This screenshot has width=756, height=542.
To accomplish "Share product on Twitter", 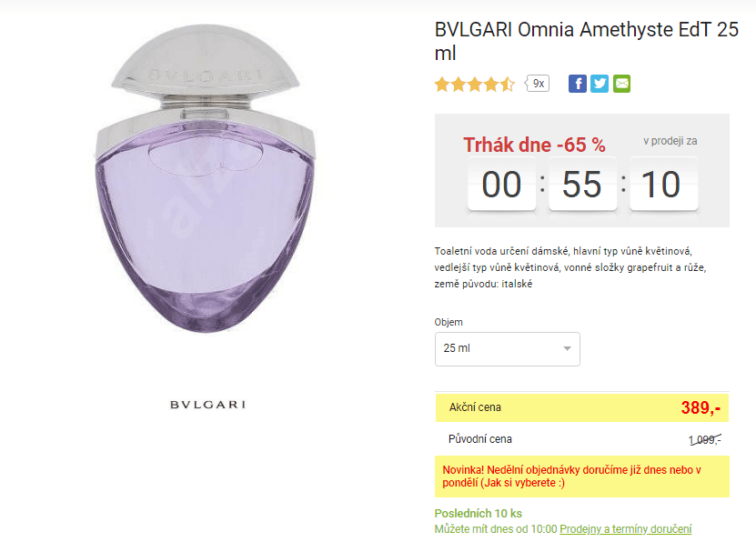I will point(600,83).
